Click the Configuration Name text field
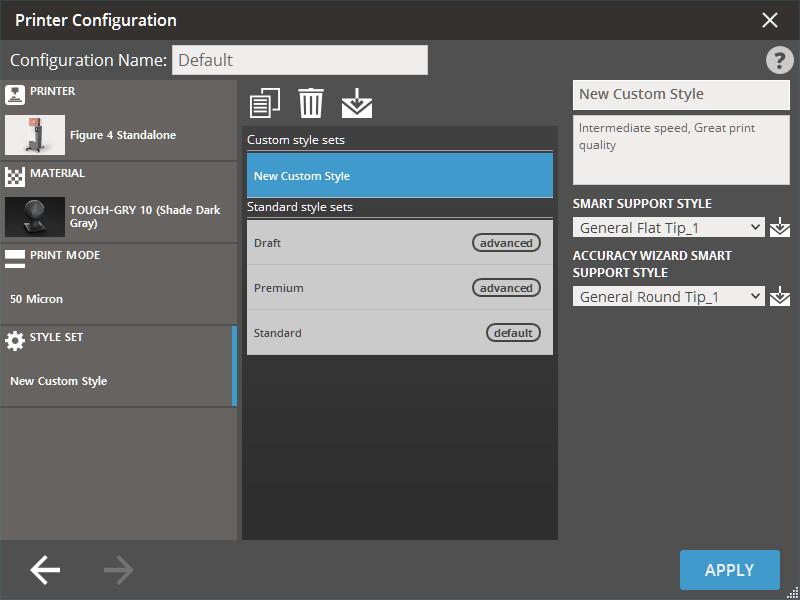The width and height of the screenshot is (800, 600). click(299, 60)
